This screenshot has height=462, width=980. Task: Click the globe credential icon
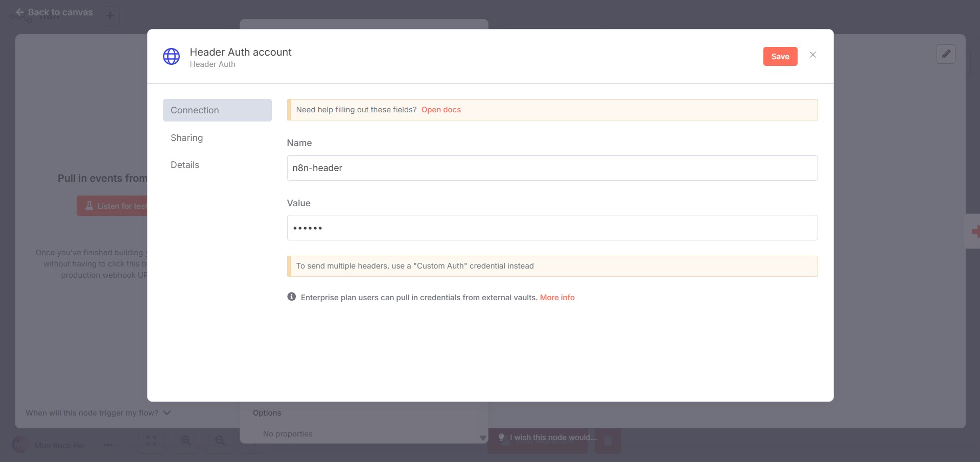(x=171, y=57)
